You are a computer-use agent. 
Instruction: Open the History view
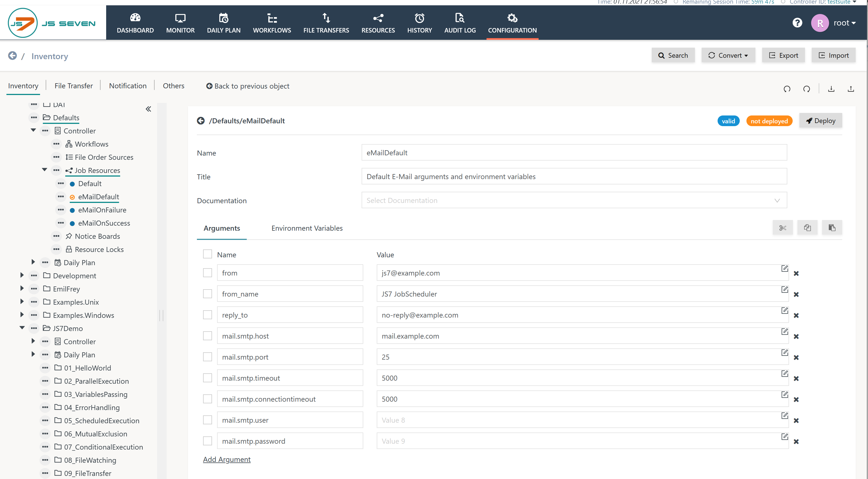tap(420, 23)
